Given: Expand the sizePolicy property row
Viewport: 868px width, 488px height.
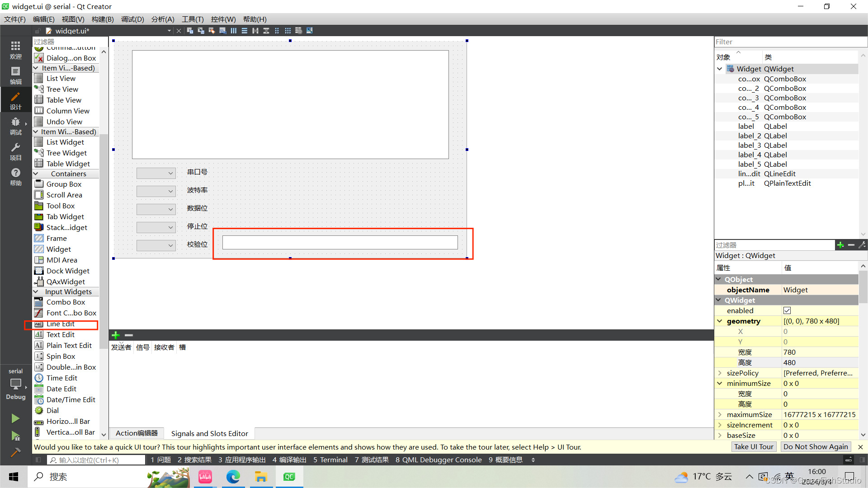Looking at the screenshot, I should pyautogui.click(x=720, y=372).
